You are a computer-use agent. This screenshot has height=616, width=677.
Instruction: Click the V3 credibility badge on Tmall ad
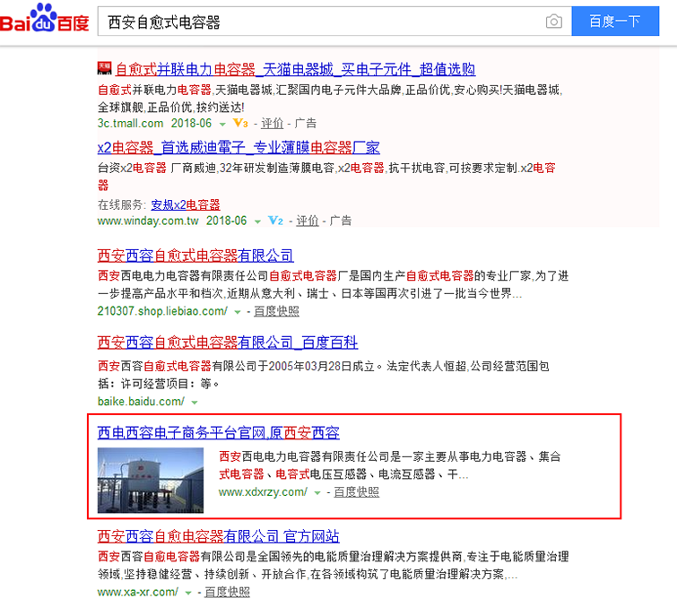[239, 123]
